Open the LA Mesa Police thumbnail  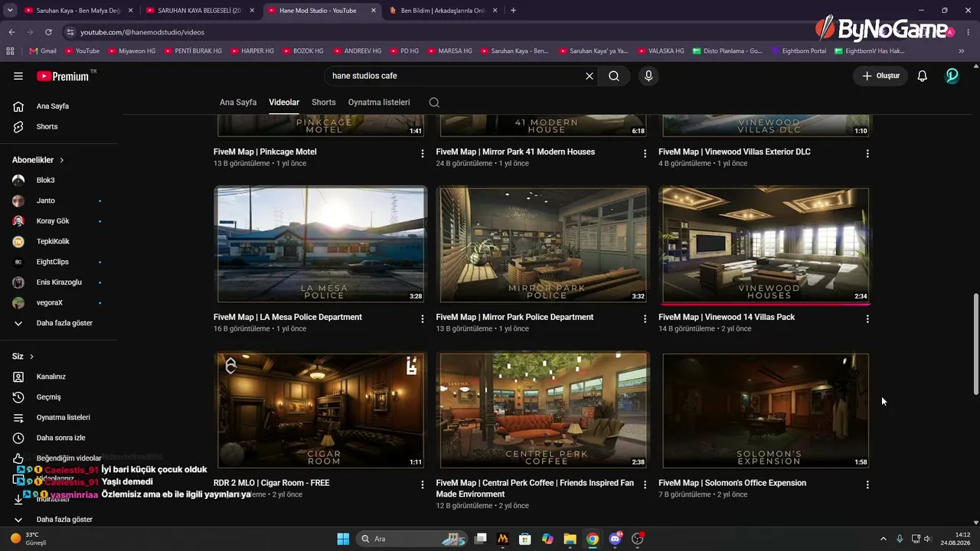(320, 245)
